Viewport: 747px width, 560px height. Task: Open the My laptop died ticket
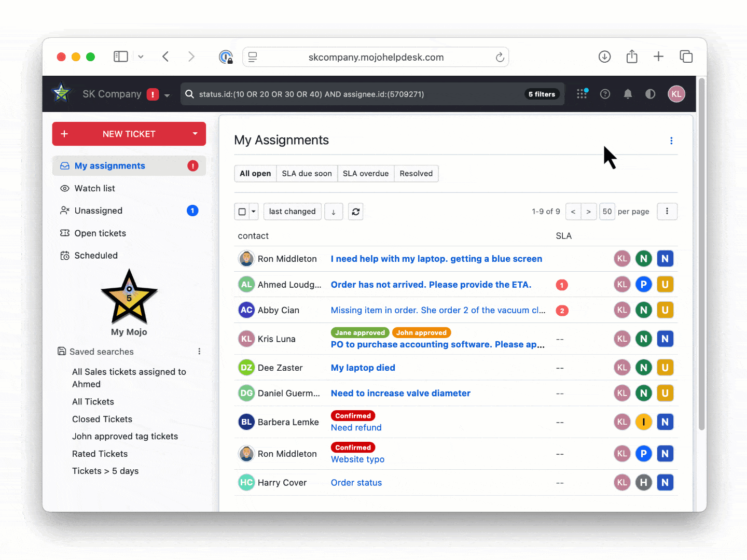click(x=363, y=368)
